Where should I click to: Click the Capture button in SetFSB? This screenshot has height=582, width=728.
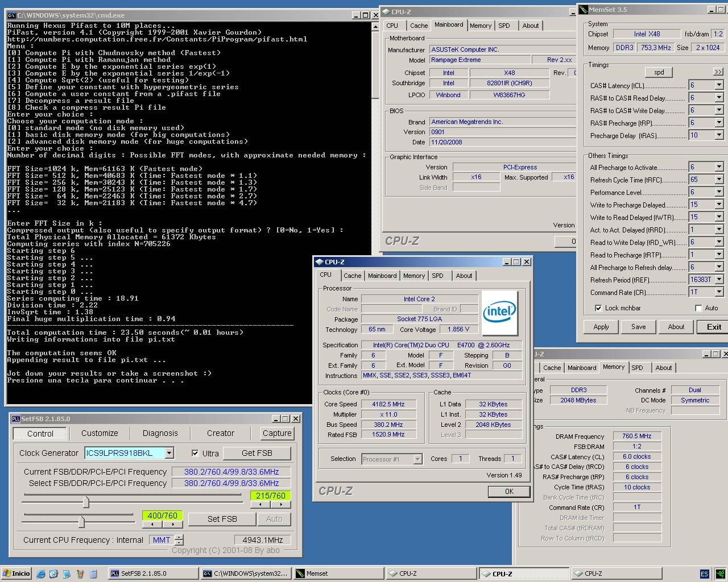pos(277,433)
